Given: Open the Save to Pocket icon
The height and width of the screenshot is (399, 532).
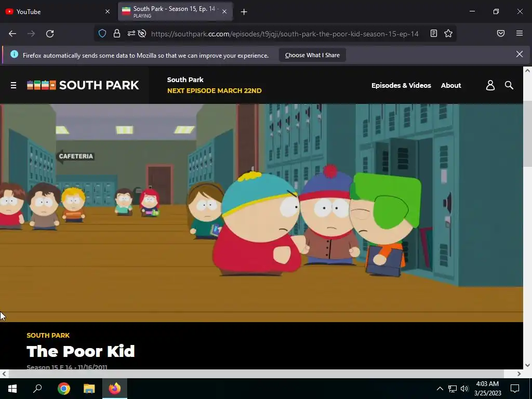Looking at the screenshot, I should point(501,33).
